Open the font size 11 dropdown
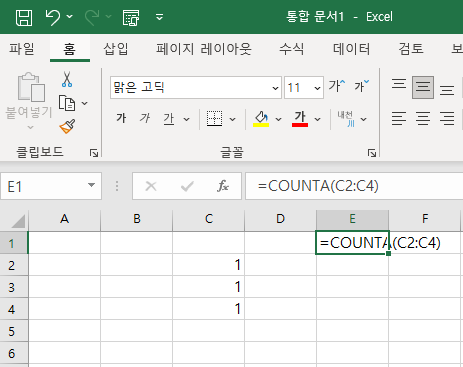Viewport: 463px width, 367px height. [x=317, y=88]
